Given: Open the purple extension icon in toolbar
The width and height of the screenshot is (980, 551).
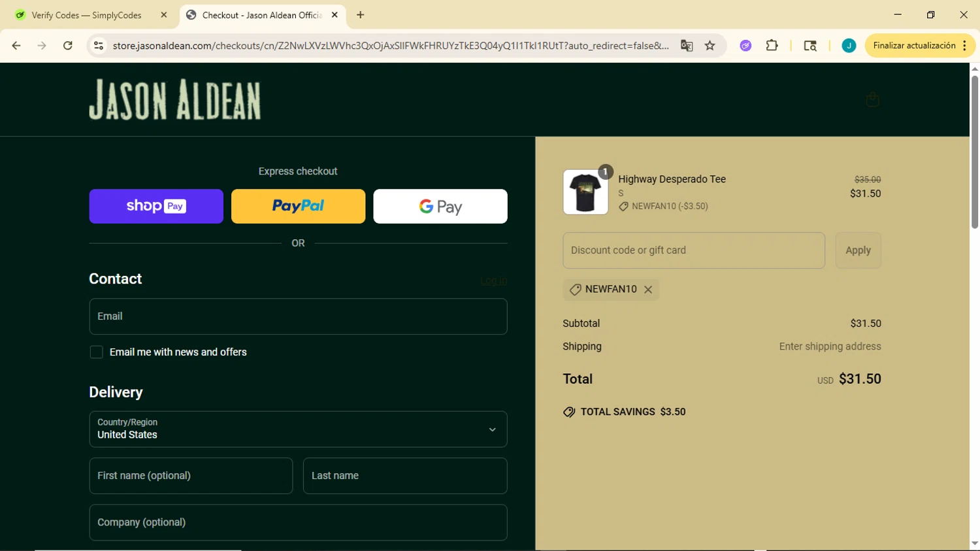Looking at the screenshot, I should click(x=745, y=46).
